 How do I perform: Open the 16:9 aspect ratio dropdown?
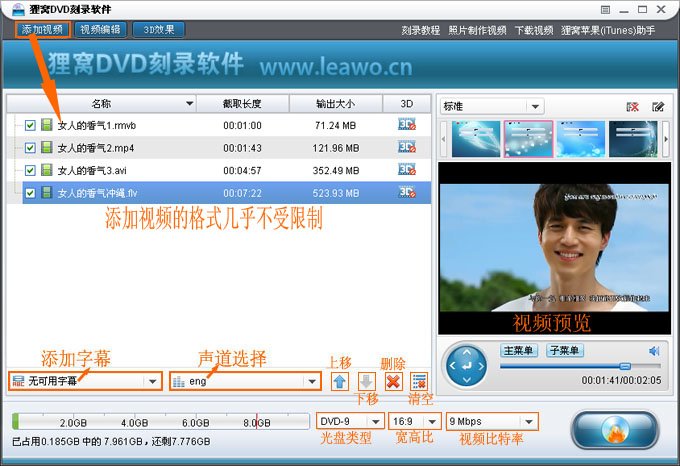click(x=415, y=421)
